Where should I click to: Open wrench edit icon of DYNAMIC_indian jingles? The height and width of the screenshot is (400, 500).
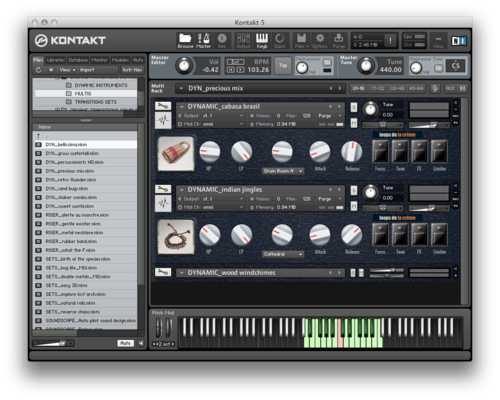[x=163, y=189]
